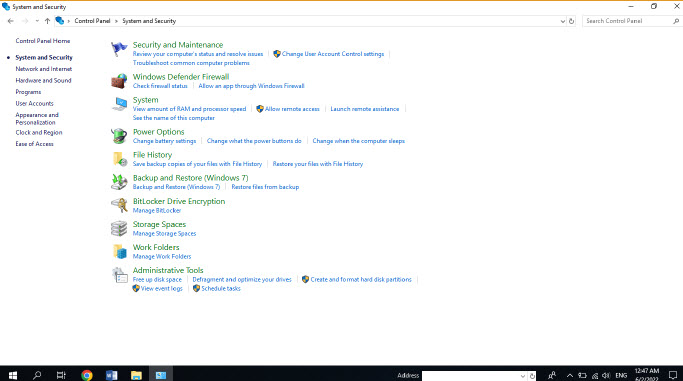683x381 pixels.
Task: Click Change User Account Control settings
Action: (x=333, y=54)
